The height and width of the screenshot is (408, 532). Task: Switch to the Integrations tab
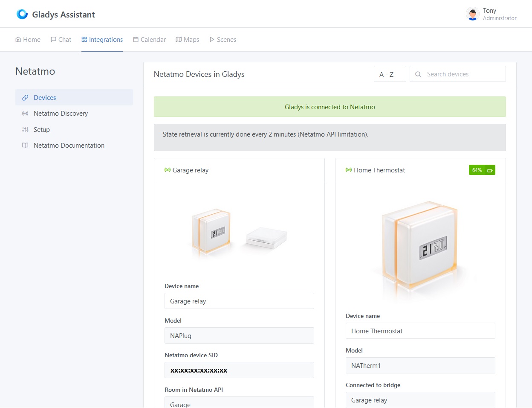click(102, 39)
